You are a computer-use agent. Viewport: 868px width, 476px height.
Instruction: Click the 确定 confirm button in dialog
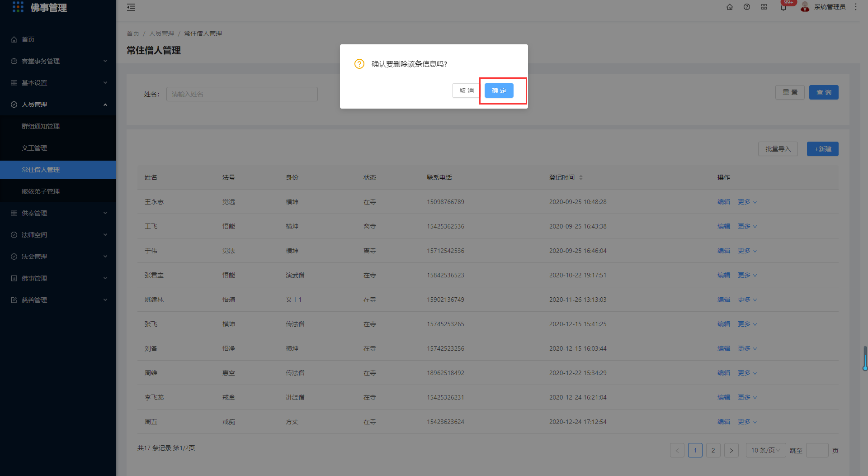[x=499, y=90]
